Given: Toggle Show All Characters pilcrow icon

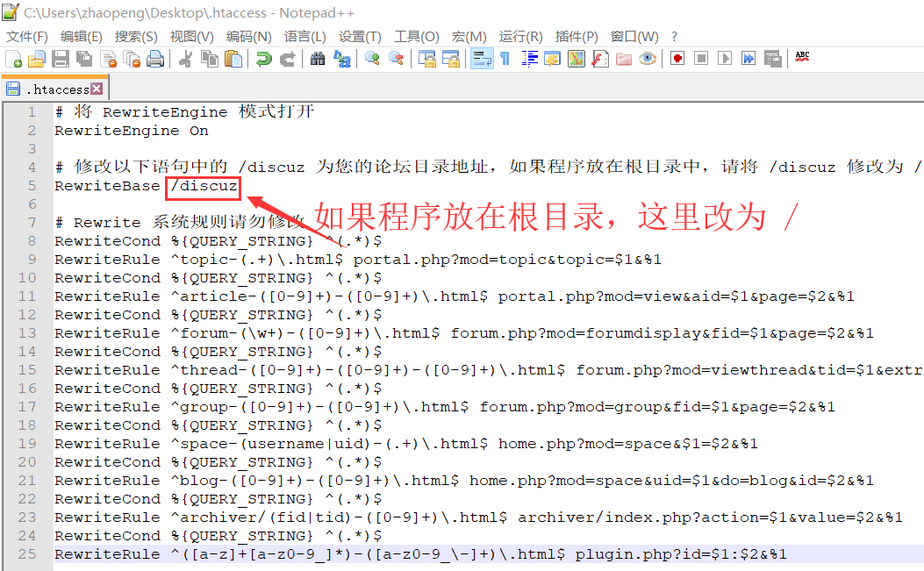Looking at the screenshot, I should click(x=505, y=59).
